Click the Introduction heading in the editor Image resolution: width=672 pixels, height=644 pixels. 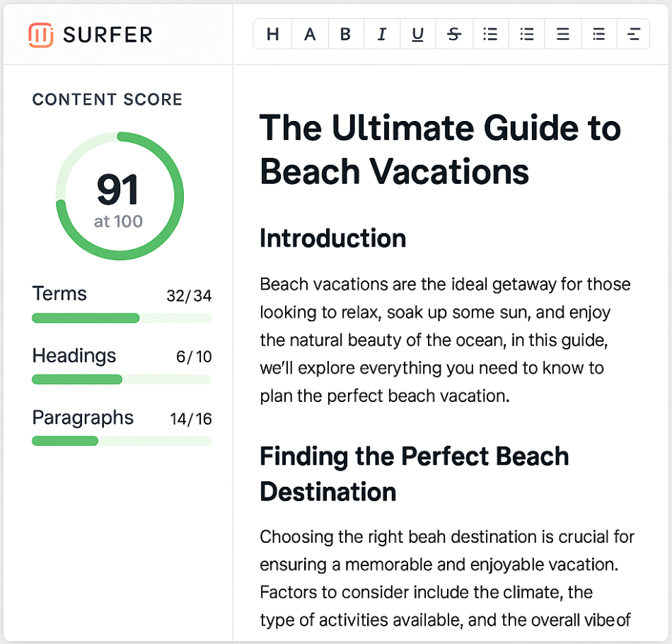click(332, 238)
